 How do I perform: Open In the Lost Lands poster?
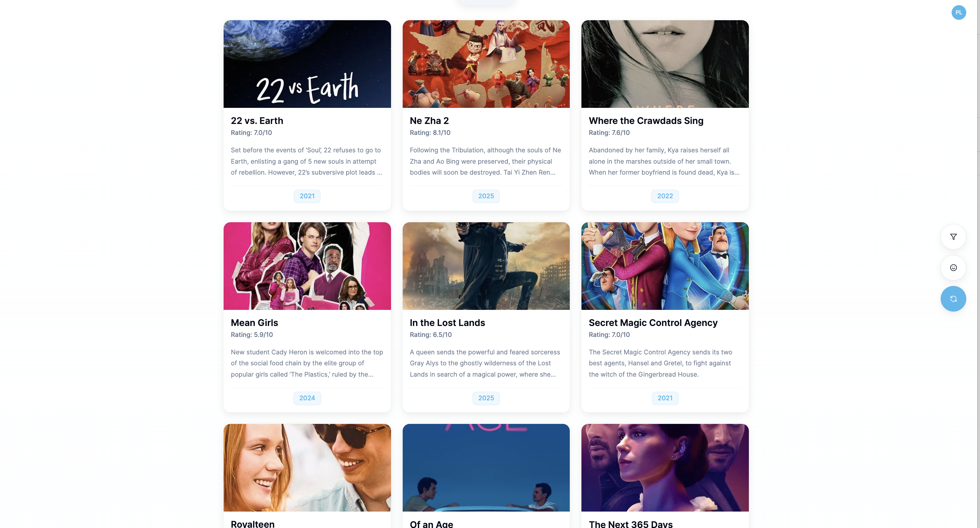coord(486,266)
